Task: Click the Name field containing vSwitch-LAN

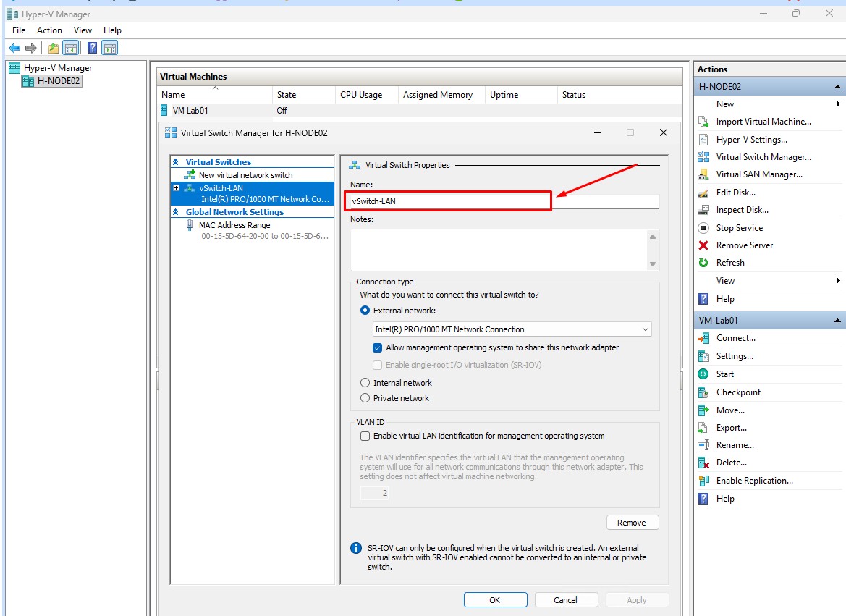Action: pyautogui.click(x=504, y=201)
